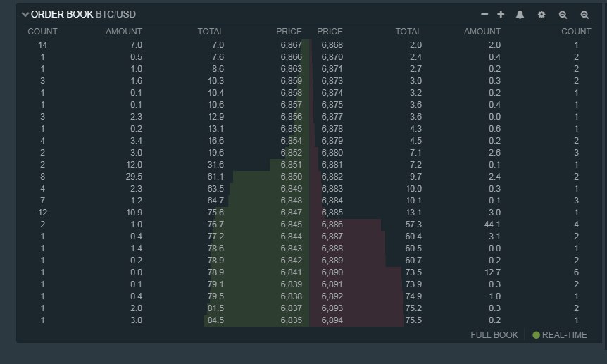
Task: Click the bid AMOUNT column header
Action: (123, 32)
